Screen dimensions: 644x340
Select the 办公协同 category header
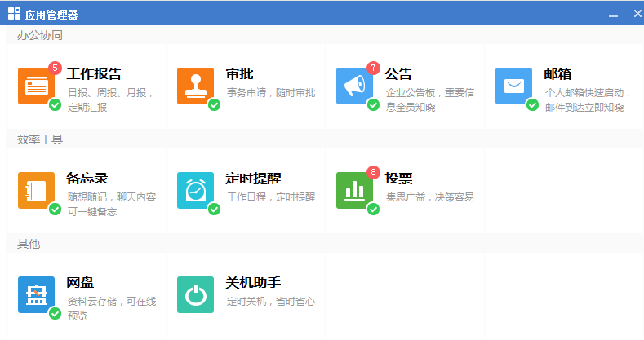[x=39, y=35]
